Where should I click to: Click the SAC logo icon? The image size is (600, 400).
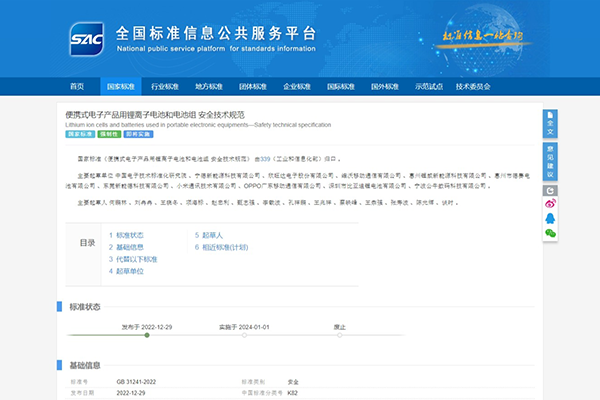85,39
